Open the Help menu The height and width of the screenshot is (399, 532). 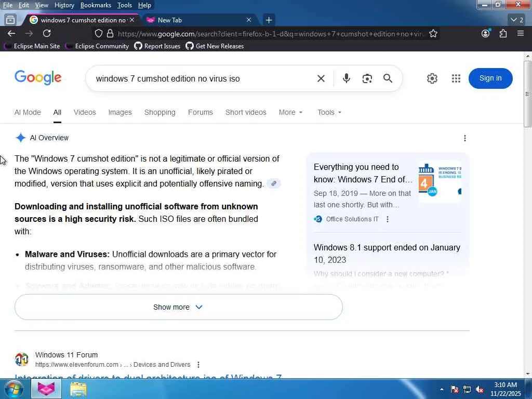(144, 5)
